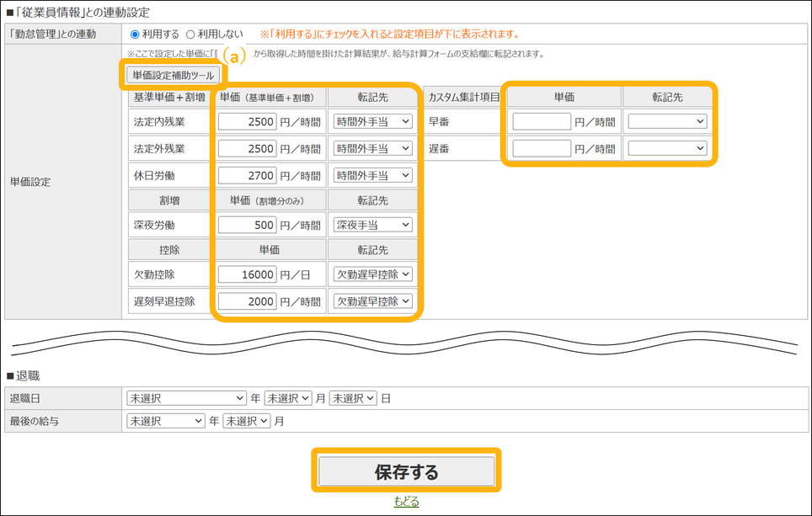
Task: Click the 法定外残業 unit price field
Action: pos(248,149)
